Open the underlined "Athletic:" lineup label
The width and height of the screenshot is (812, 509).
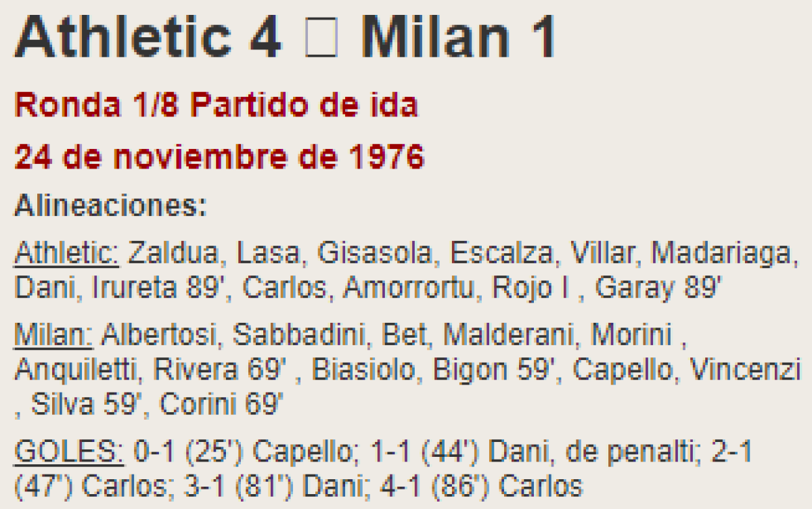click(66, 254)
